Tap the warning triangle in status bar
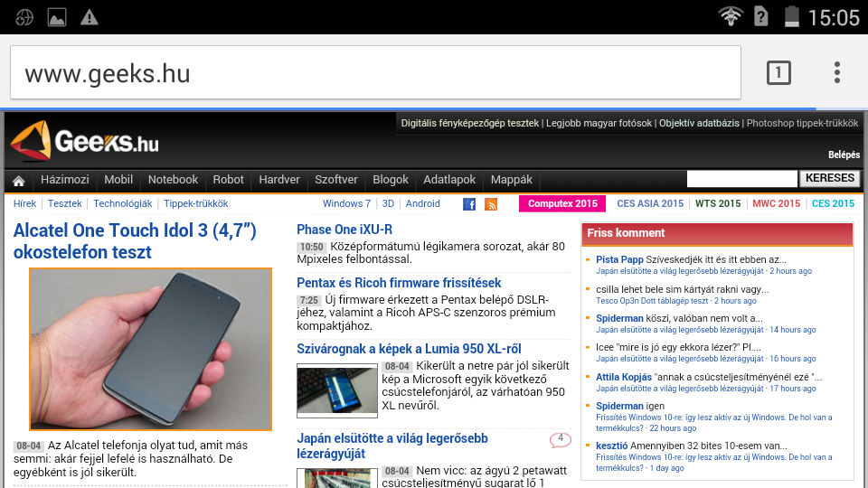868x488 pixels. click(89, 17)
